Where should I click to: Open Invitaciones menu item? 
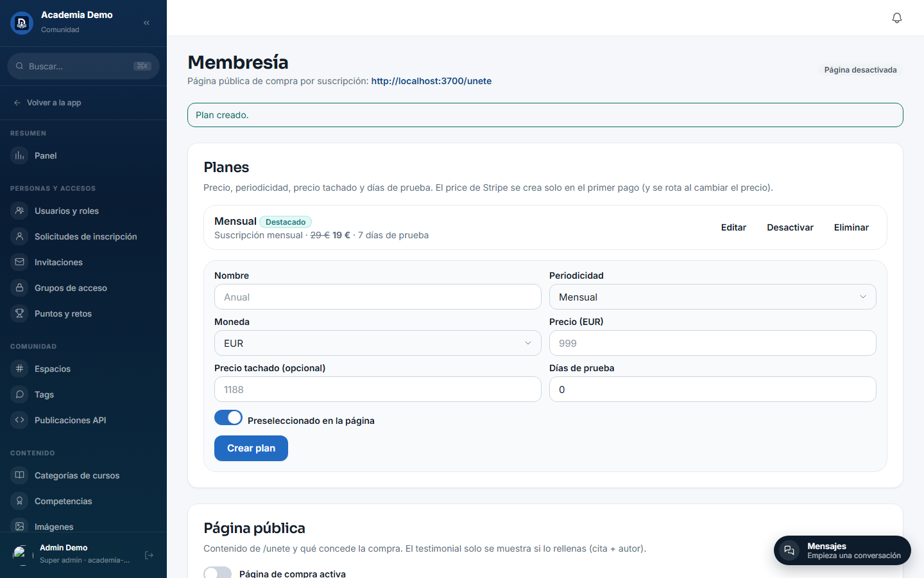tap(83, 262)
